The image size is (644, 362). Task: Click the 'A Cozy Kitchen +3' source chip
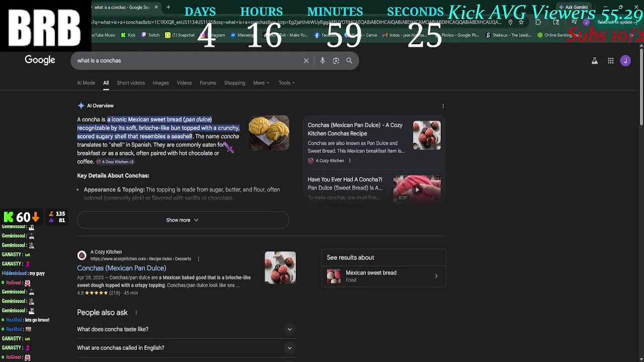[x=115, y=162]
